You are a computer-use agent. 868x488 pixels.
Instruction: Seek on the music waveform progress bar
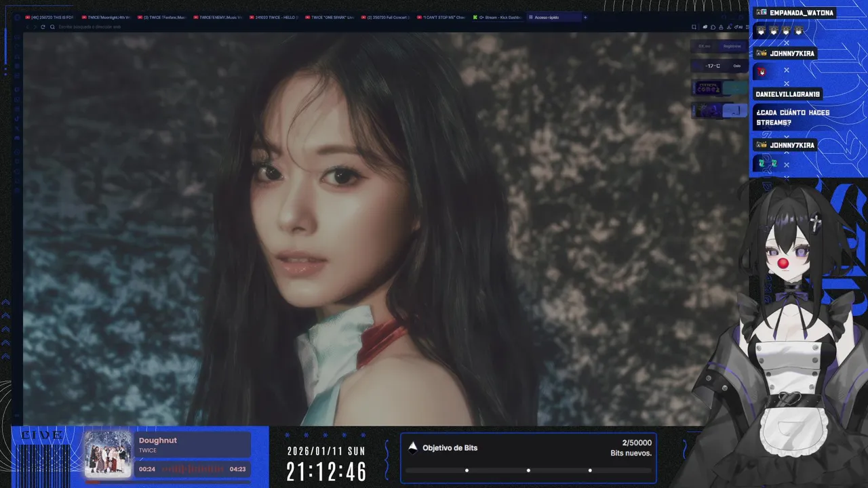point(193,469)
